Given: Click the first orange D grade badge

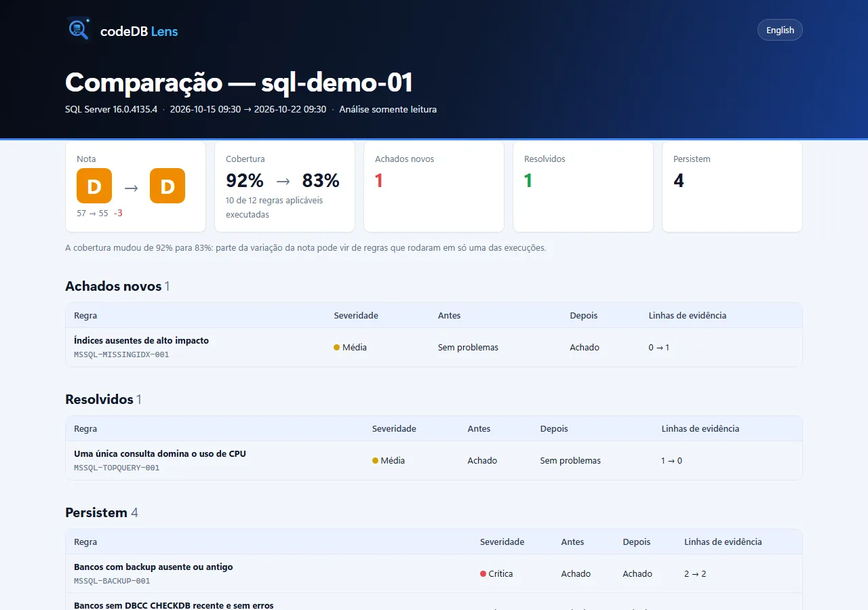Looking at the screenshot, I should (x=94, y=186).
